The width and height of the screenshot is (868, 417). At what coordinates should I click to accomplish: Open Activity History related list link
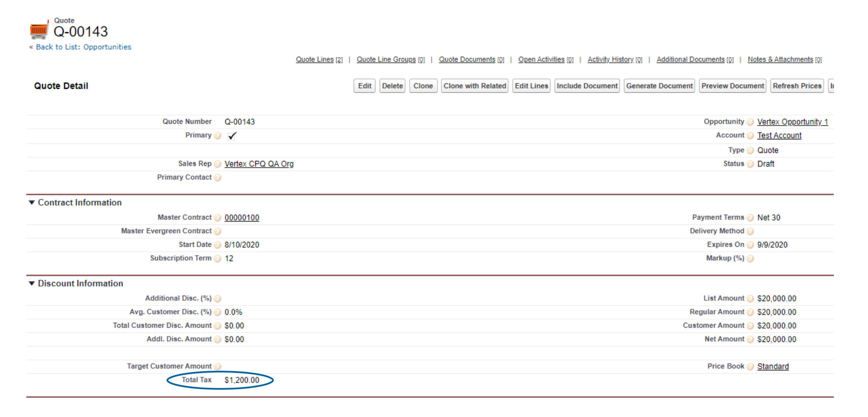615,60
